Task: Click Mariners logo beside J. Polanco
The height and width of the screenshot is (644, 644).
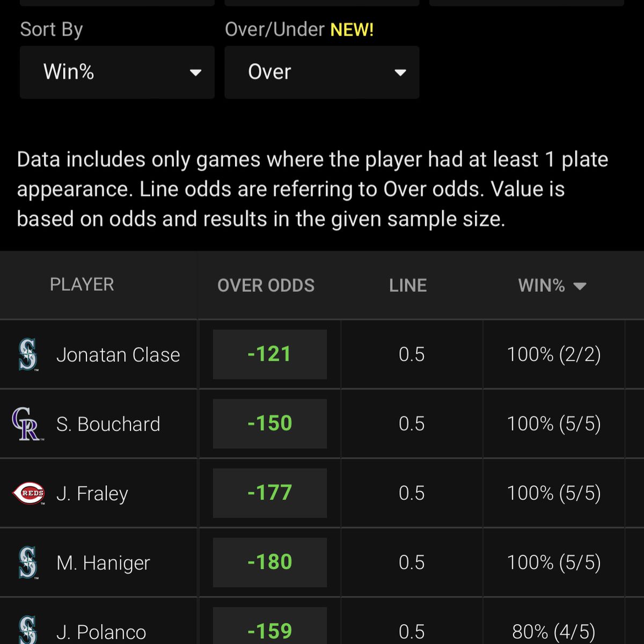Action: coord(28,630)
